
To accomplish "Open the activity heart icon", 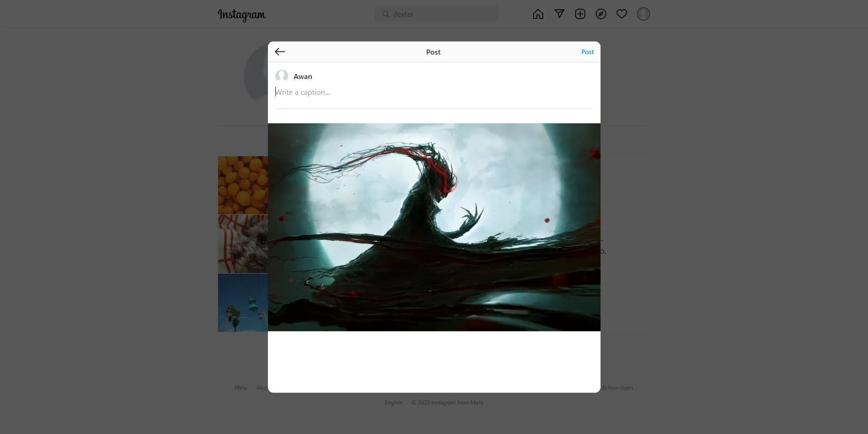I will point(621,14).
